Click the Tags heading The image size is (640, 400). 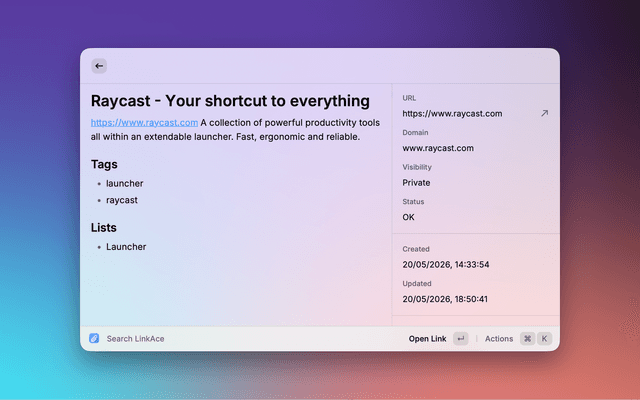point(104,164)
